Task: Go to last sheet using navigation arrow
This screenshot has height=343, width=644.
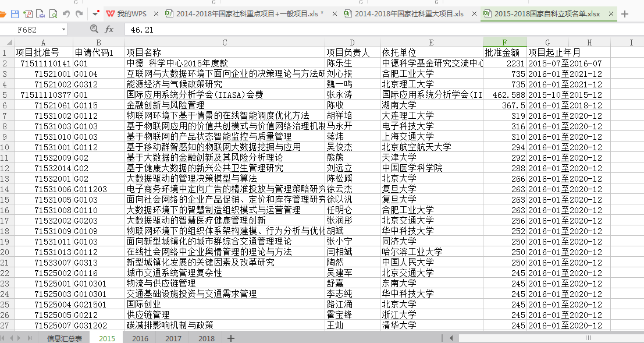Action: [30, 338]
